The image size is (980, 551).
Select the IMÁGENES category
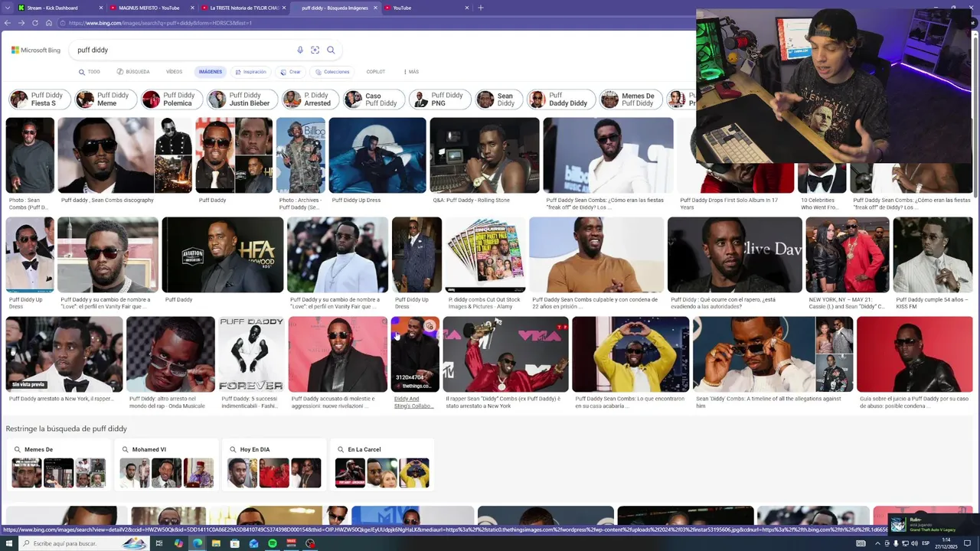pos(211,72)
